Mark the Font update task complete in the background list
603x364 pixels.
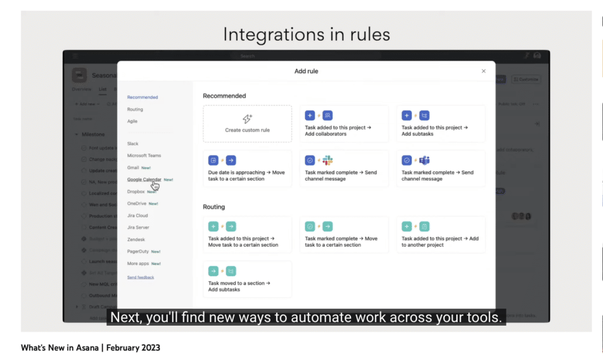tap(84, 148)
